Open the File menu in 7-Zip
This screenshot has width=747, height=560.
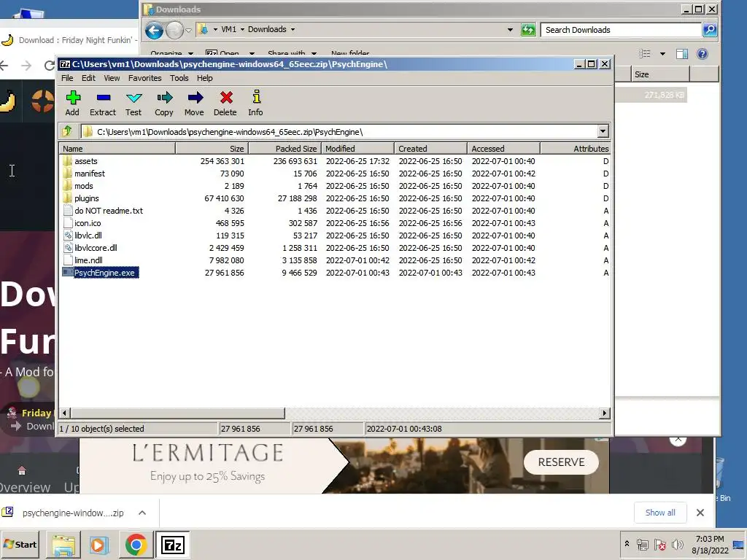67,78
